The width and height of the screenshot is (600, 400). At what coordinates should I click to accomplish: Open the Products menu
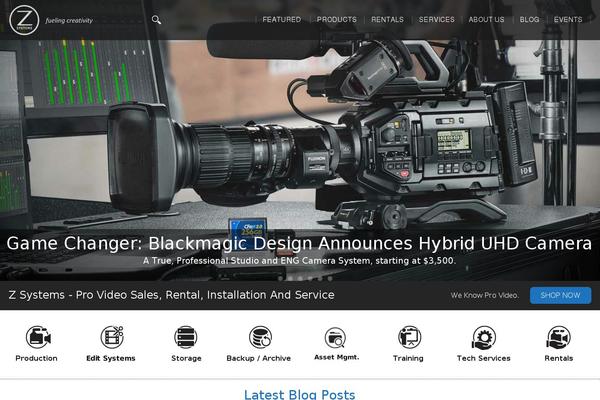click(336, 20)
